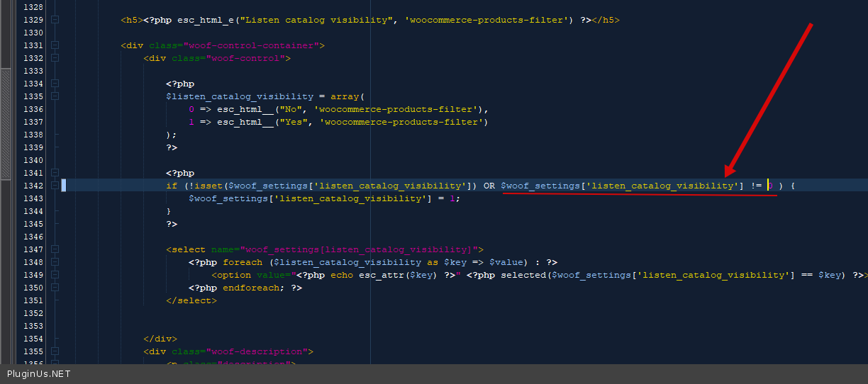This screenshot has height=384, width=868.
Task: Click line number 1342 in the gutter
Action: click(33, 186)
